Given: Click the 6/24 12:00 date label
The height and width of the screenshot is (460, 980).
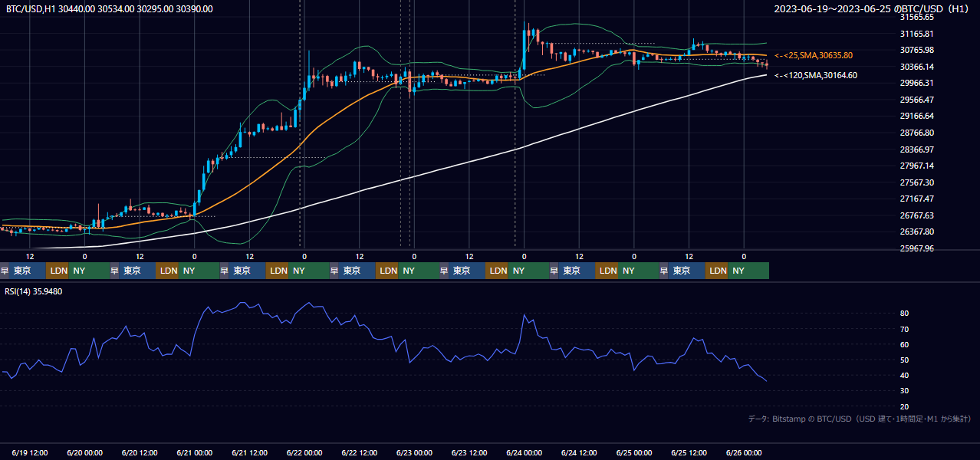Looking at the screenshot, I should 579,452.
